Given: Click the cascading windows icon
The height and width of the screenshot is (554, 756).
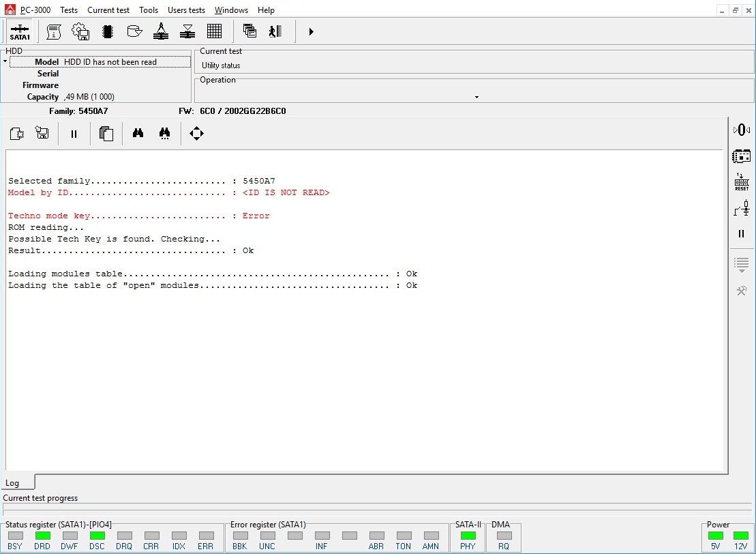Looking at the screenshot, I should (x=250, y=32).
